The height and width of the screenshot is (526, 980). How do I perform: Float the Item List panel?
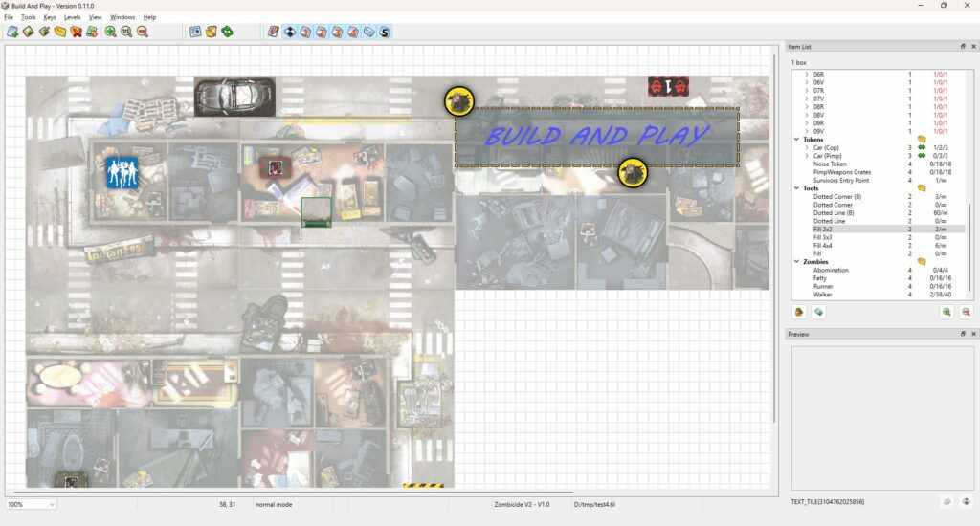[963, 47]
